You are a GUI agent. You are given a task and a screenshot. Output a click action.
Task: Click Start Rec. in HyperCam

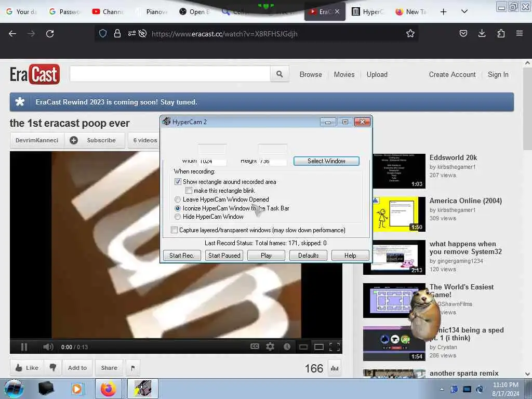pyautogui.click(x=182, y=255)
